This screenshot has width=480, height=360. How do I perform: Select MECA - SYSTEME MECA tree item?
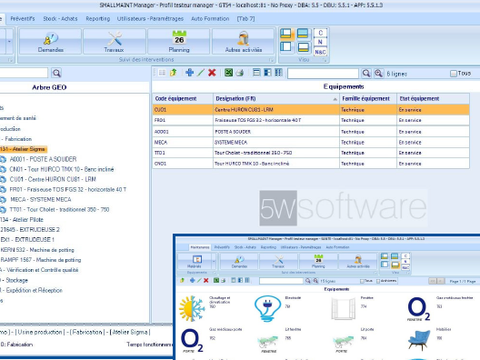point(40,199)
